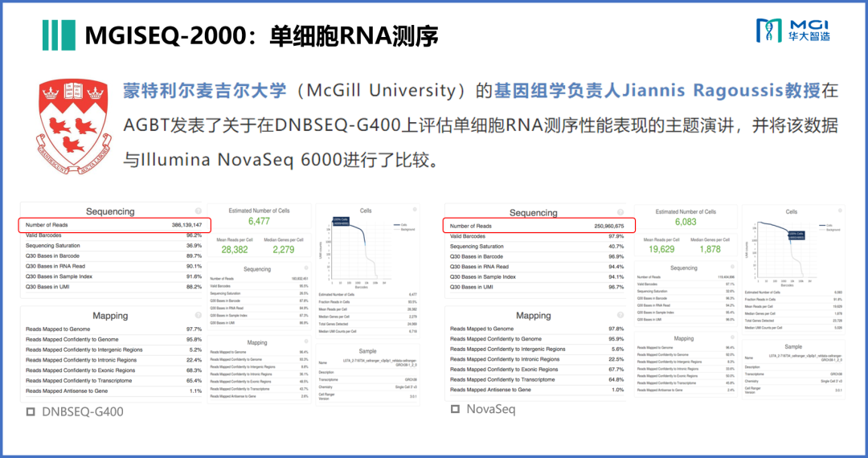Click the estimated cell count 6,477

(x=259, y=221)
